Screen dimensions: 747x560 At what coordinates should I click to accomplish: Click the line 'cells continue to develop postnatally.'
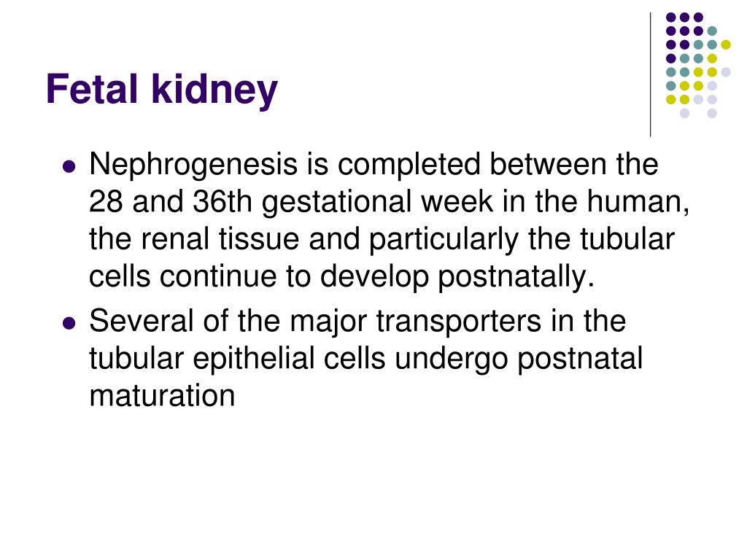click(341, 276)
